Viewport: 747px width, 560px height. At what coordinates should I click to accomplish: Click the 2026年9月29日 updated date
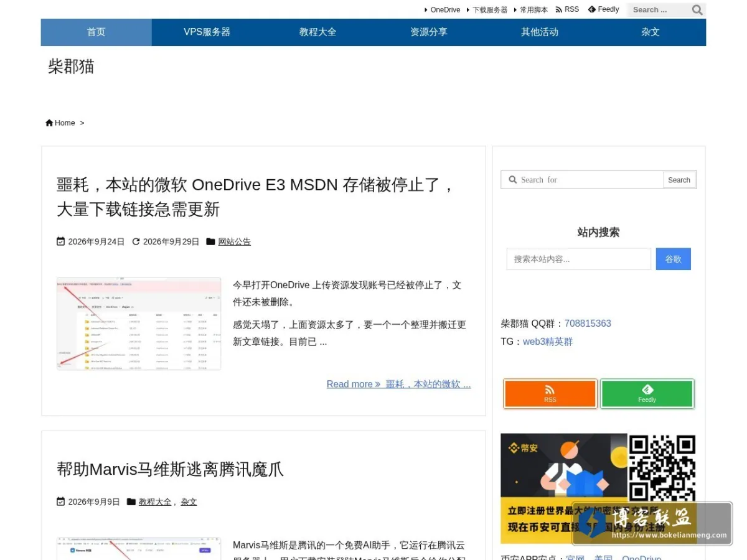(171, 242)
